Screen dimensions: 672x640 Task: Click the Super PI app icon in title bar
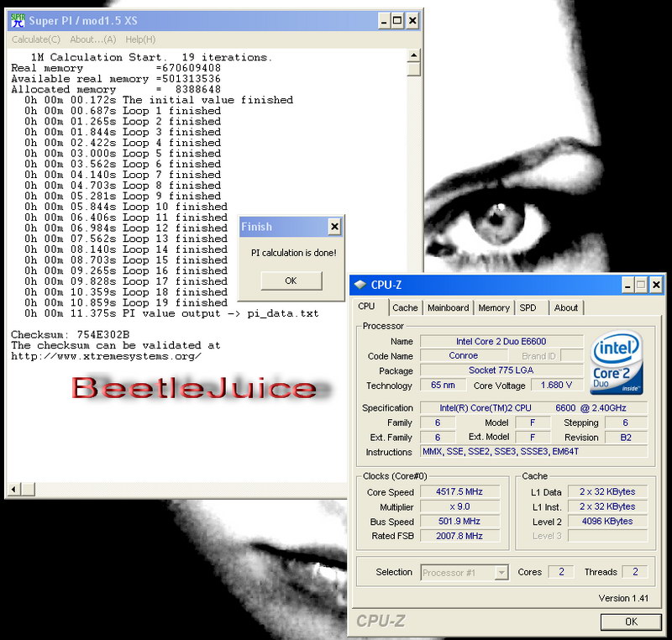click(x=18, y=20)
